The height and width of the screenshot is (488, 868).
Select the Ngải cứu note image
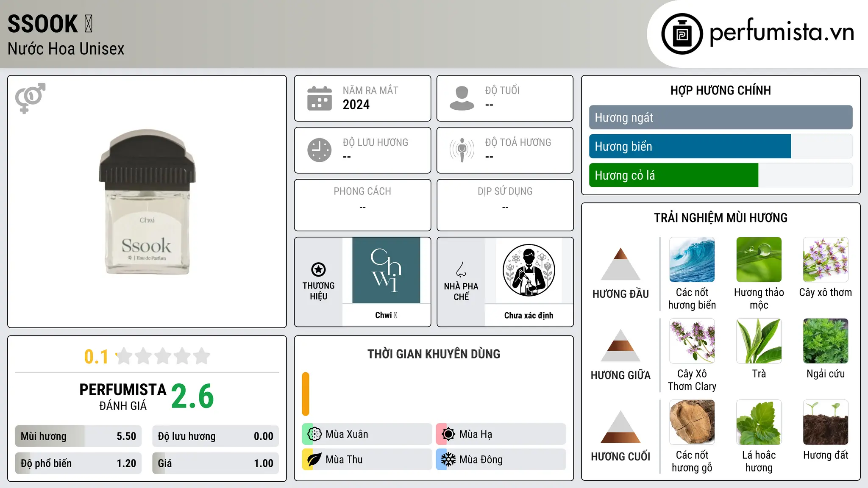826,341
